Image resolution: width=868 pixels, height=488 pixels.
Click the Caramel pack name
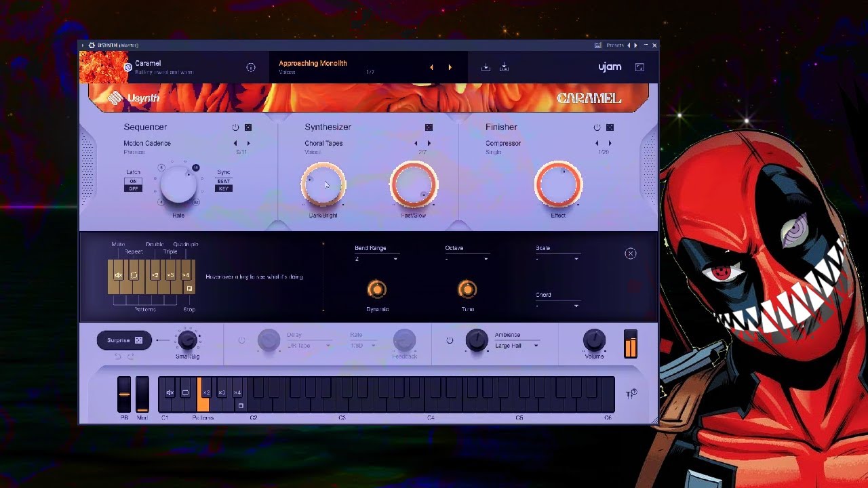[148, 63]
